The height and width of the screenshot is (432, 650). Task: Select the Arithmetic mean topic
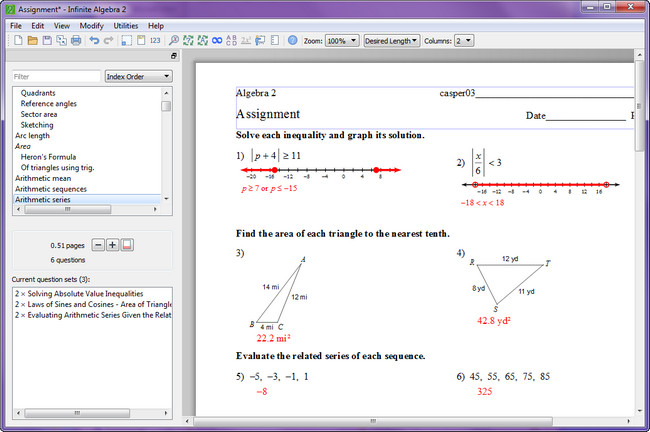(43, 178)
